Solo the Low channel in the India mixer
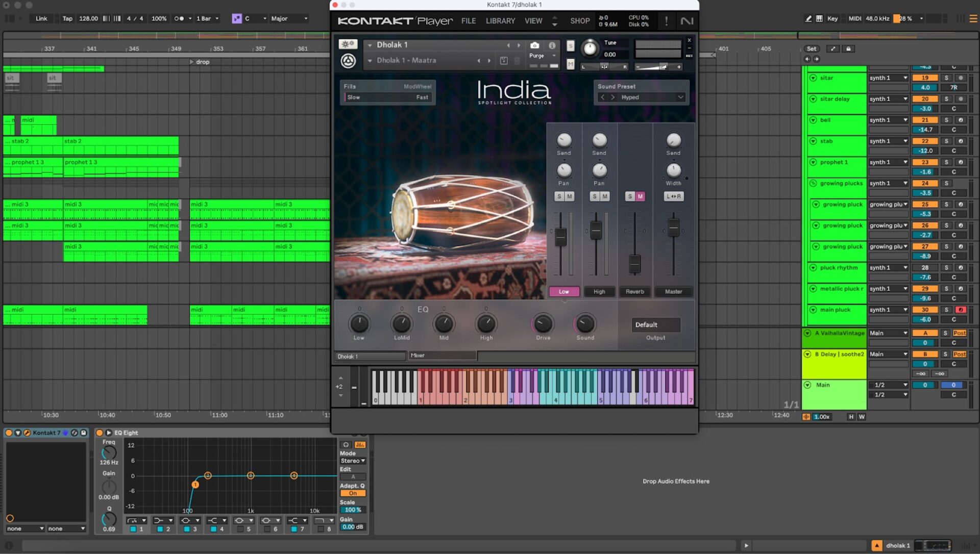 pos(559,196)
